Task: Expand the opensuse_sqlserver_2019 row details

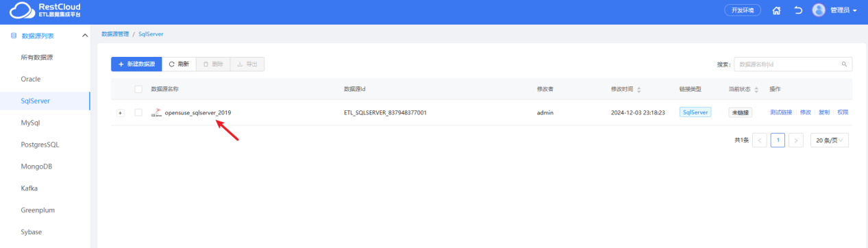Action: click(x=121, y=112)
